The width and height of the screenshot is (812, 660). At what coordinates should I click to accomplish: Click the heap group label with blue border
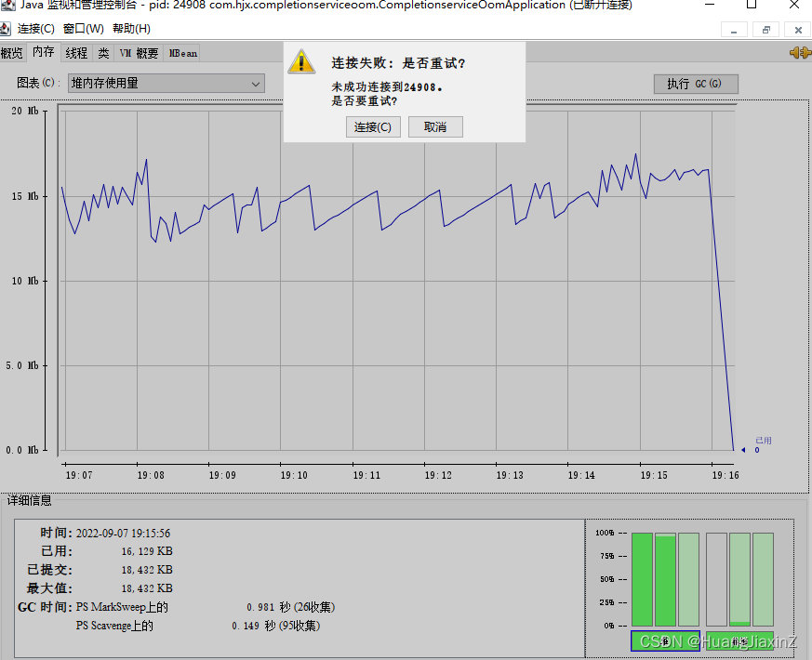[x=665, y=640]
